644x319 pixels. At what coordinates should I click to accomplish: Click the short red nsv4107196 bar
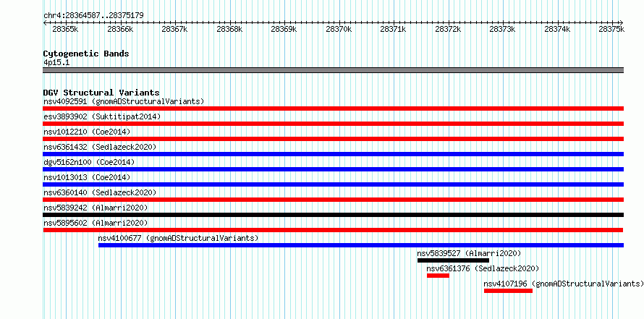508,291
